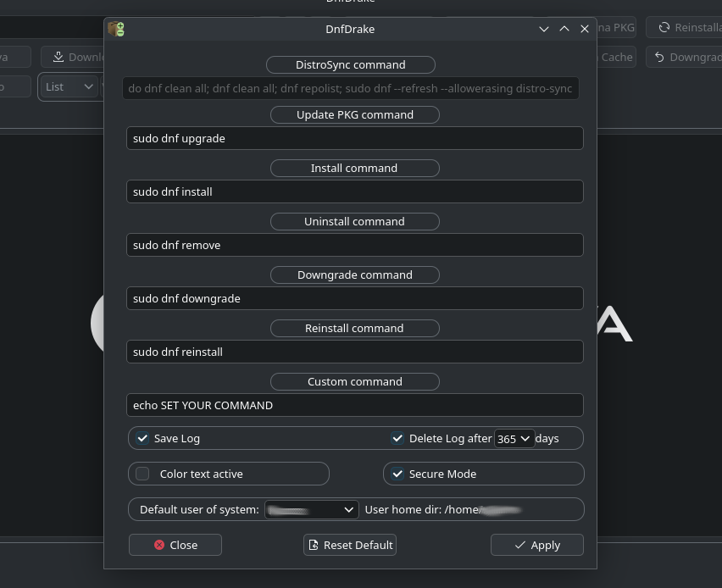Click the DistroSync command button
This screenshot has height=588, width=722.
(351, 64)
